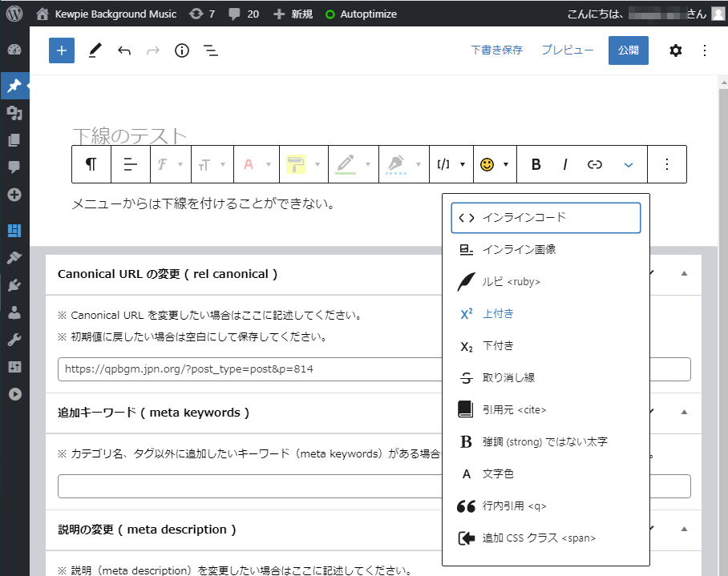Viewport: 728px width, 576px height.
Task: Toggle italic formatting
Action: click(565, 164)
